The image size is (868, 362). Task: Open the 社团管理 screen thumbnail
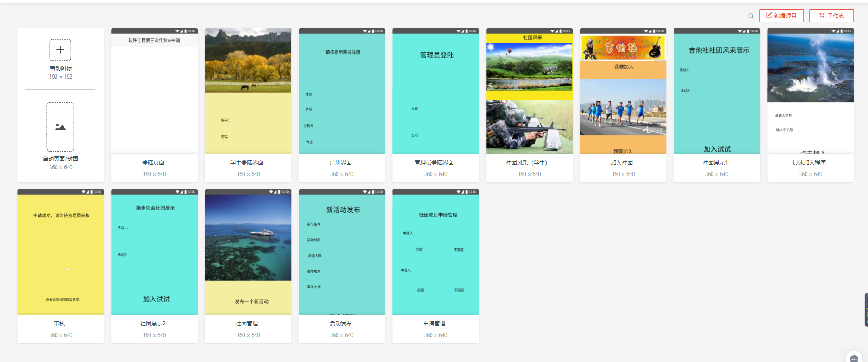pos(248,252)
